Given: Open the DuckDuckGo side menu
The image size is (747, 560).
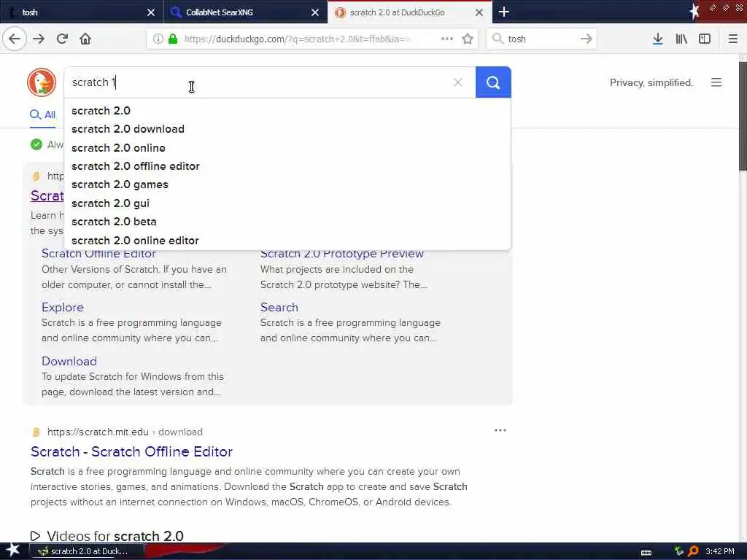Looking at the screenshot, I should point(716,82).
